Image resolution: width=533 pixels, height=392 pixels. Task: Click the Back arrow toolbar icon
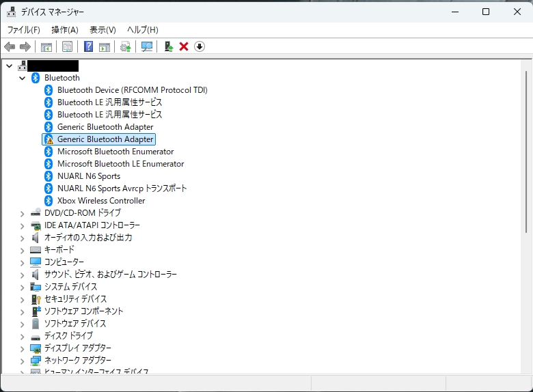[x=10, y=46]
